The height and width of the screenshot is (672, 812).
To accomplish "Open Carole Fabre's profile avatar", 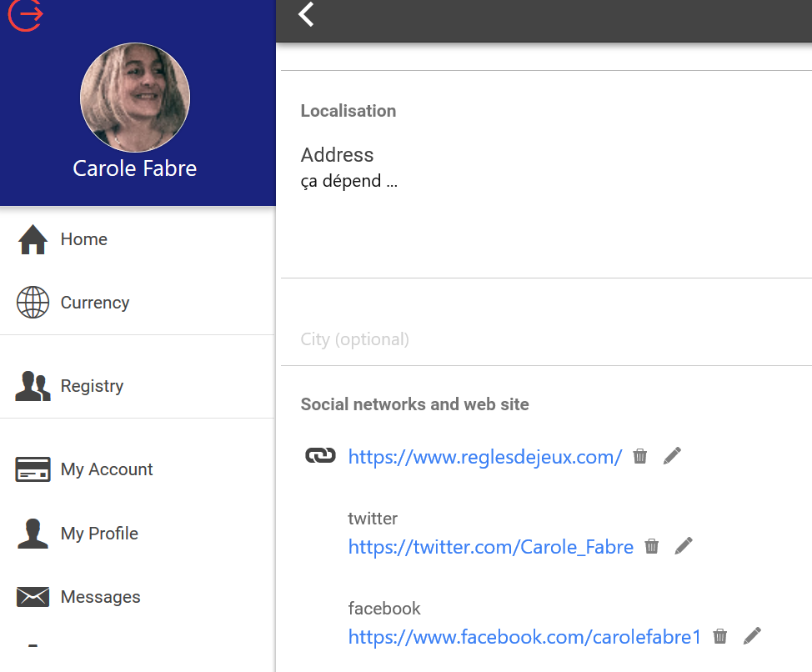I will [x=135, y=98].
